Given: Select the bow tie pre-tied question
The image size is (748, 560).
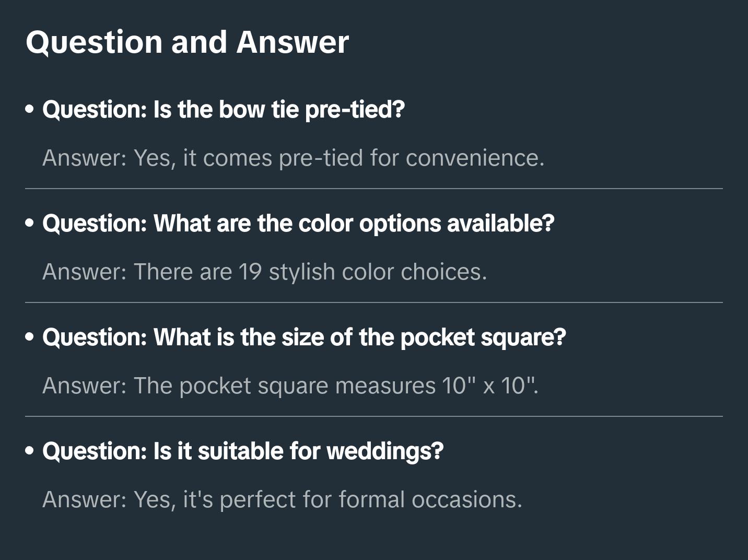Looking at the screenshot, I should point(224,110).
